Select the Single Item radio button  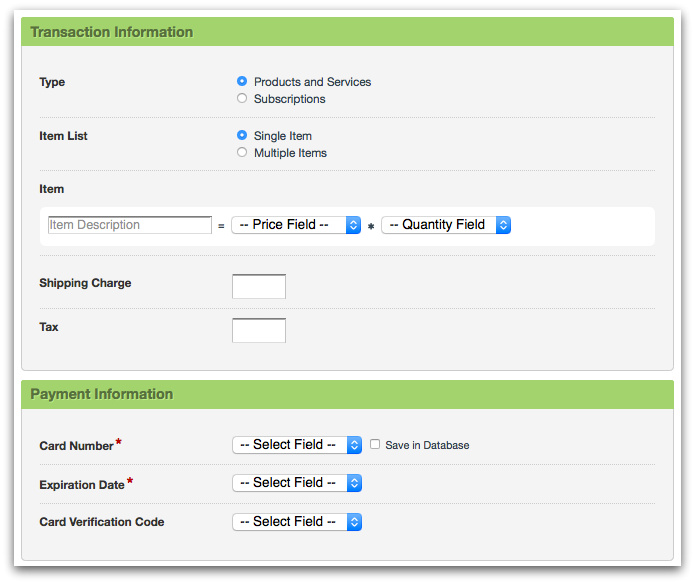point(242,136)
